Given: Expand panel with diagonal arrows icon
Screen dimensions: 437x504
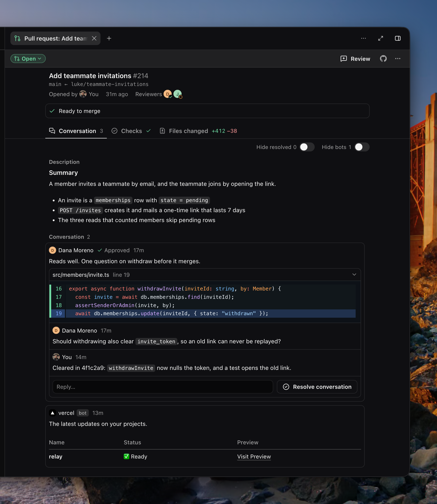Looking at the screenshot, I should [381, 38].
